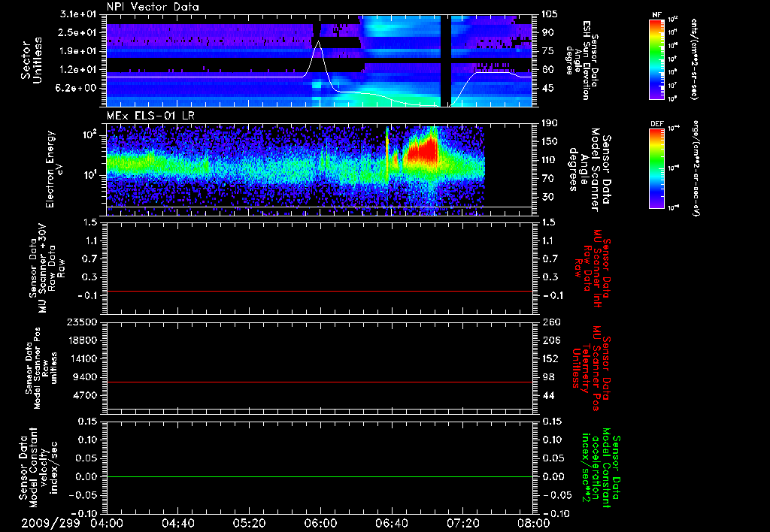
Task: Click the 07:20 time axis label
Action: [462, 523]
